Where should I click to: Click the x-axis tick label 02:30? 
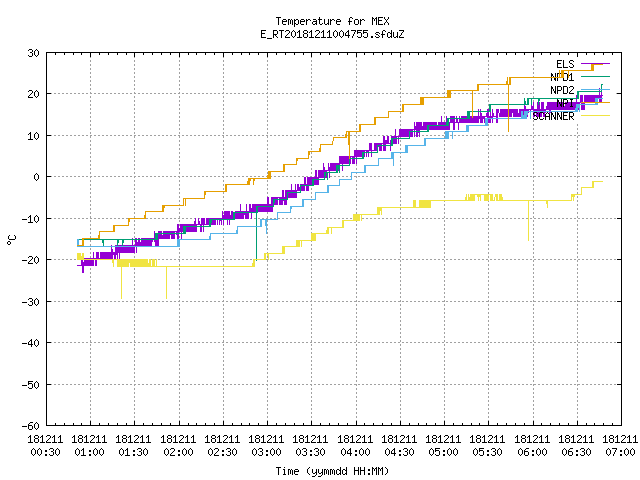point(222,453)
